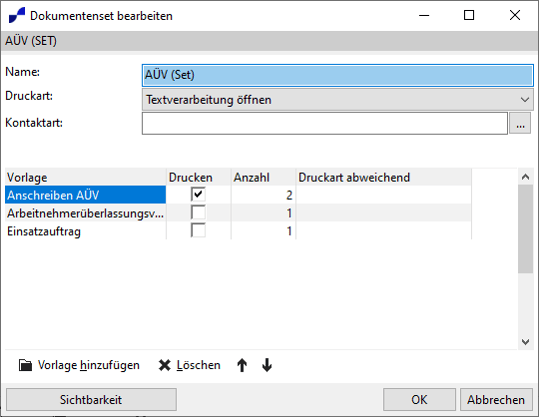
Task: Close the dialog with the X
Action: pyautogui.click(x=515, y=15)
